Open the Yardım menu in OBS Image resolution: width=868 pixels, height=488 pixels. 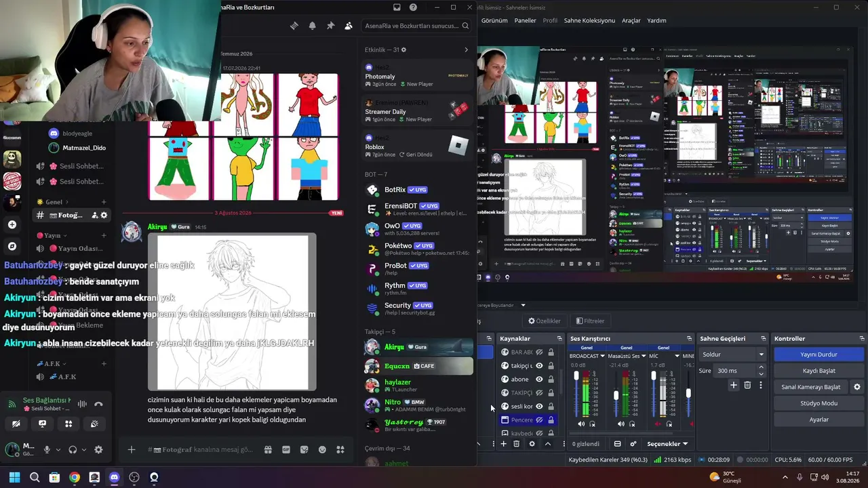tap(656, 20)
